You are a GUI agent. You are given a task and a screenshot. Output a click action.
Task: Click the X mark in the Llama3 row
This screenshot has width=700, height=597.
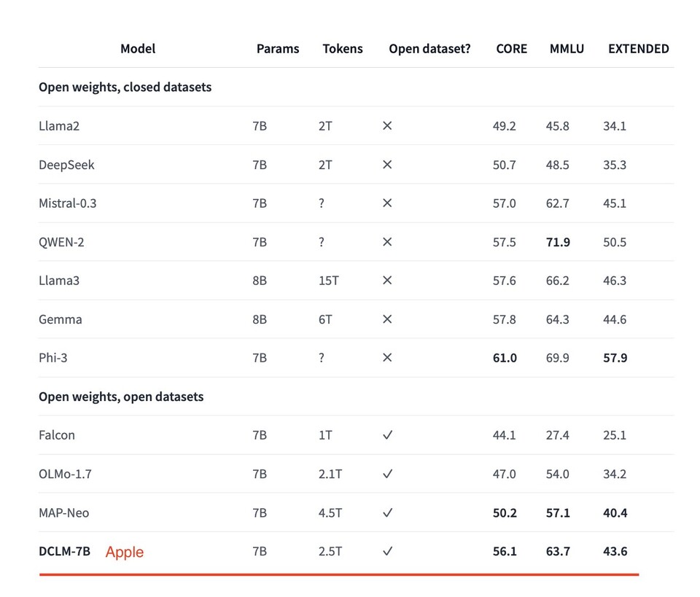click(387, 281)
